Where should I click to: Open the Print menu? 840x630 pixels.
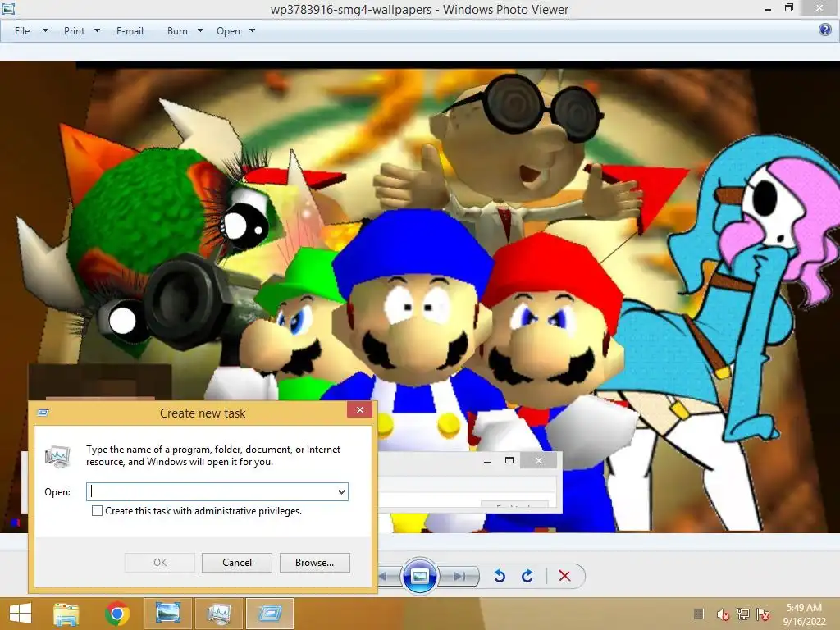[75, 31]
